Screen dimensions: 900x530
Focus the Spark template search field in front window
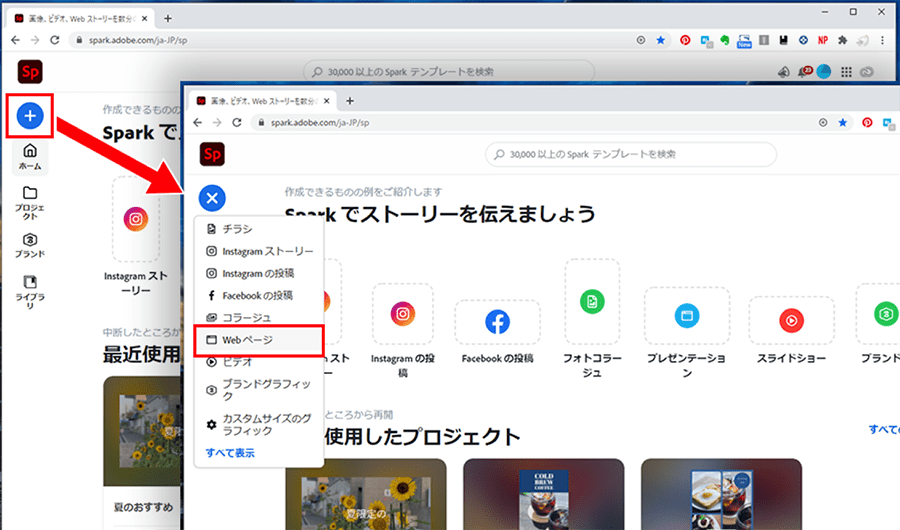point(630,154)
